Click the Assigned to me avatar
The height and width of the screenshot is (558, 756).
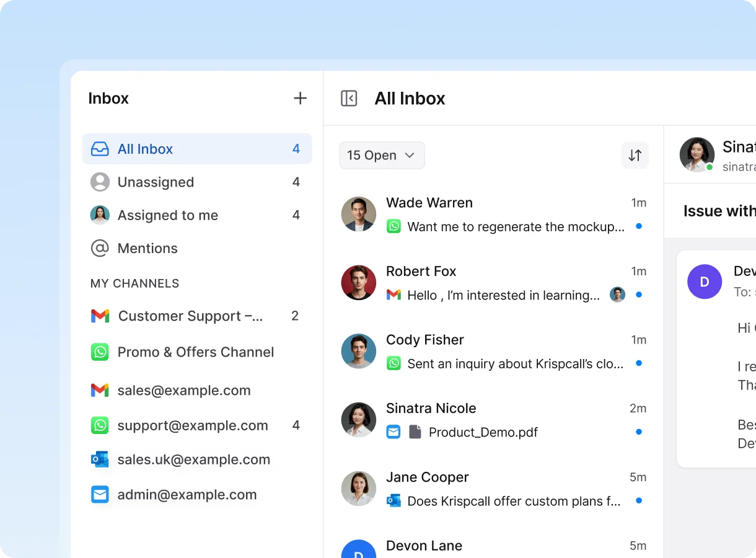(100, 215)
